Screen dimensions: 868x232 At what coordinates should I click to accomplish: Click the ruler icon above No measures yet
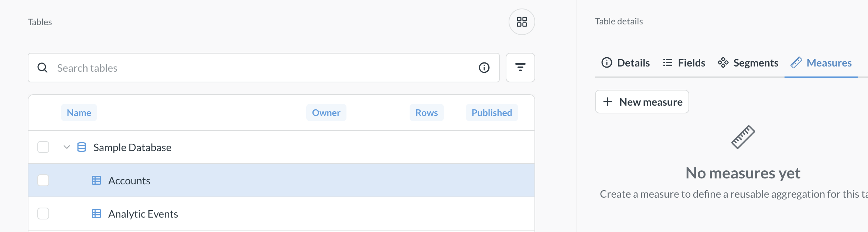click(x=743, y=137)
